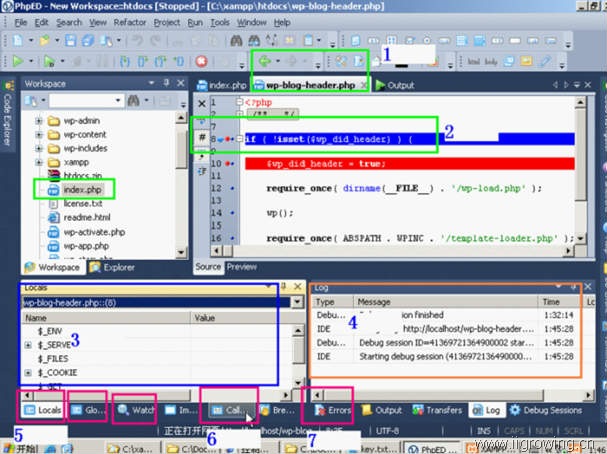Click the Step Into braces icon
Screen dimensions: 607x454
point(124,61)
